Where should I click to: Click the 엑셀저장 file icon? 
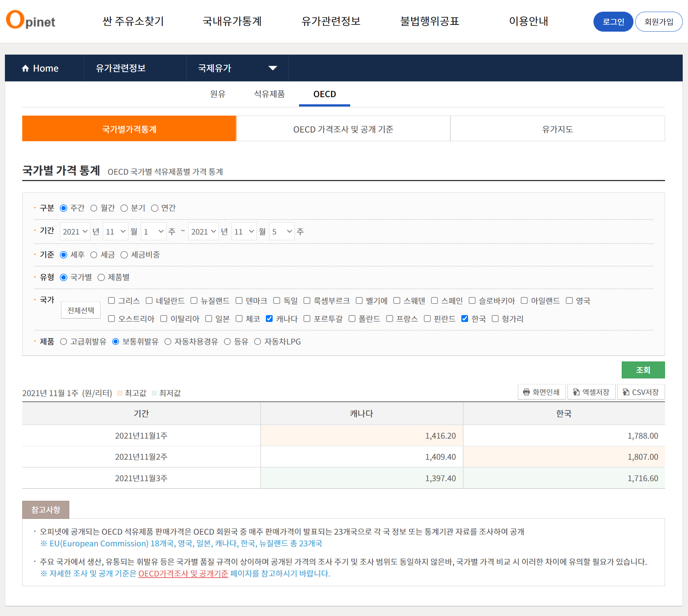click(576, 392)
